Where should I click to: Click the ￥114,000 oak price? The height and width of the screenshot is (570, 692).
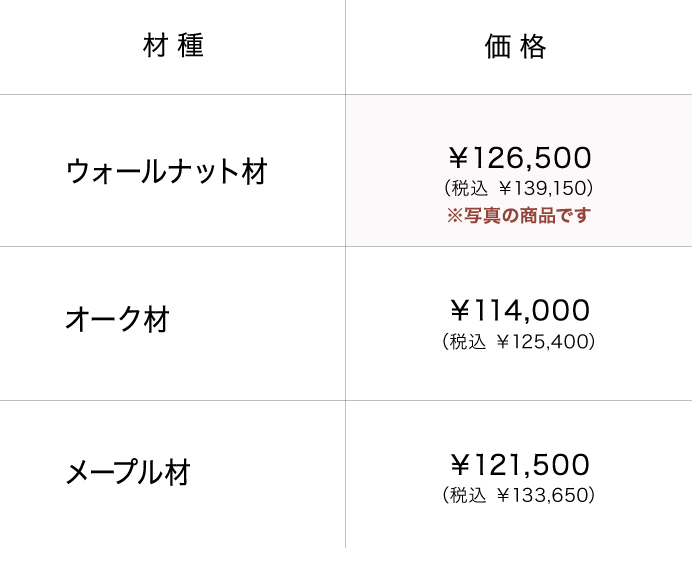[x=519, y=311]
